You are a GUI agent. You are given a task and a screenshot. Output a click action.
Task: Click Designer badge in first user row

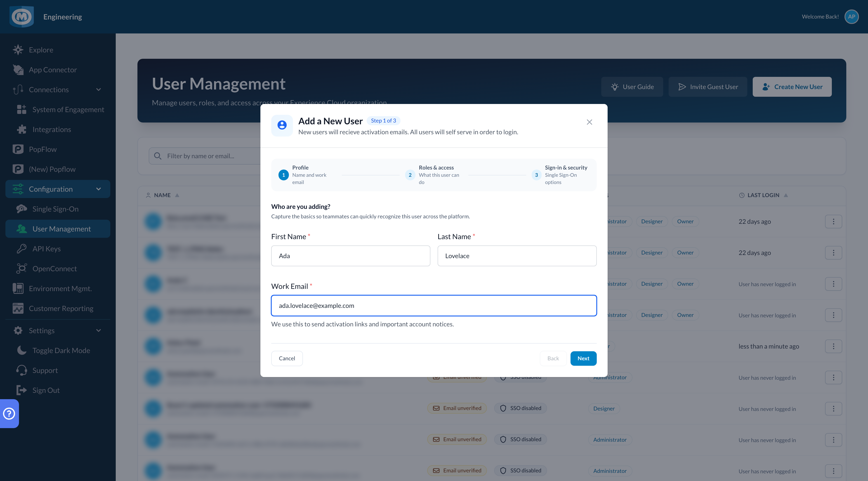coord(652,221)
